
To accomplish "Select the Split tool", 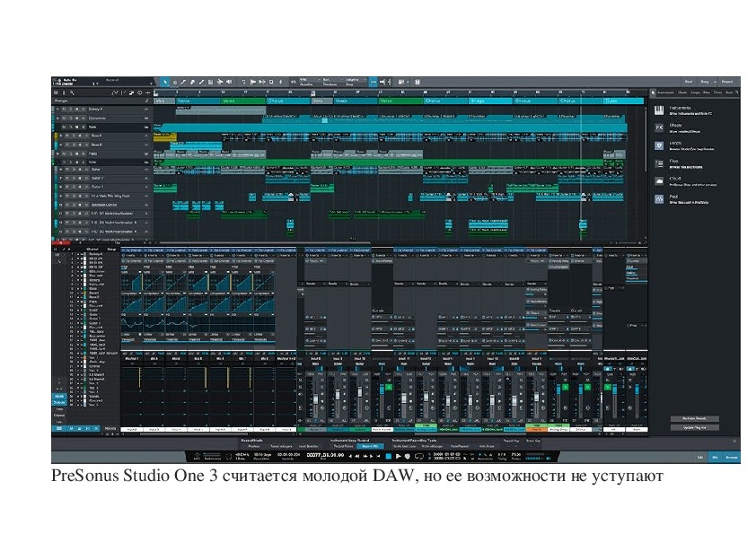I will [183, 83].
